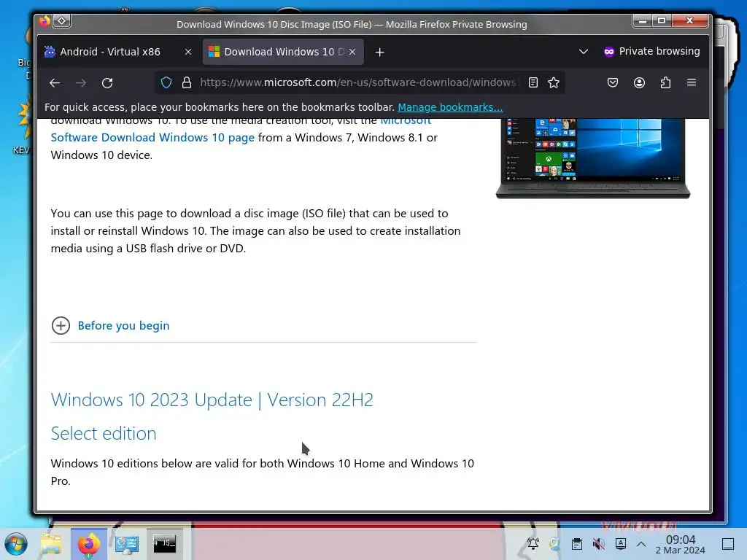Image resolution: width=747 pixels, height=560 pixels.
Task: Click keyboard layout tray icon
Action: point(621,544)
